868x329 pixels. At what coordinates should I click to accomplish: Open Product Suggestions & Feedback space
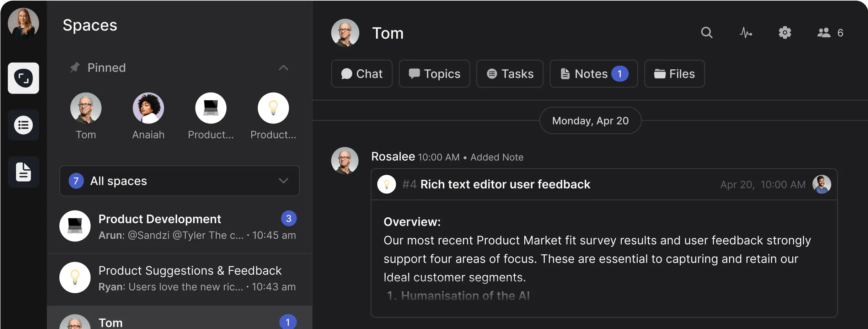pyautogui.click(x=180, y=278)
